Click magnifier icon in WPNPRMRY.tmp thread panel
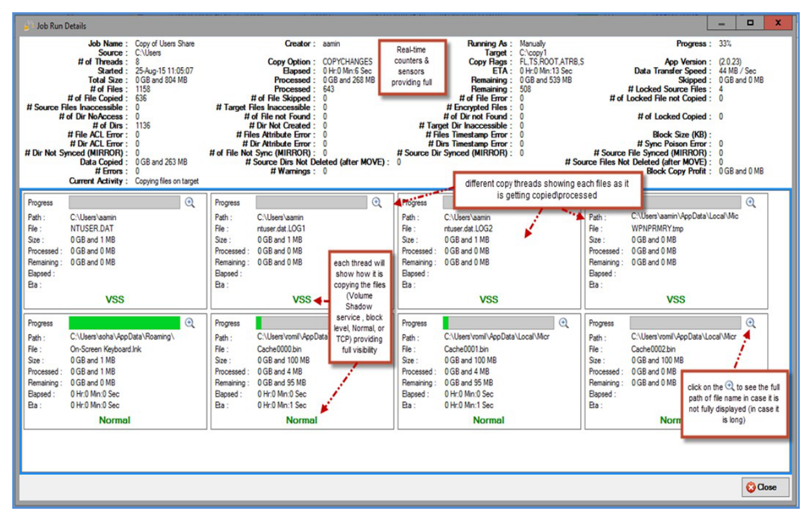This screenshot has height=521, width=812. 751,202
